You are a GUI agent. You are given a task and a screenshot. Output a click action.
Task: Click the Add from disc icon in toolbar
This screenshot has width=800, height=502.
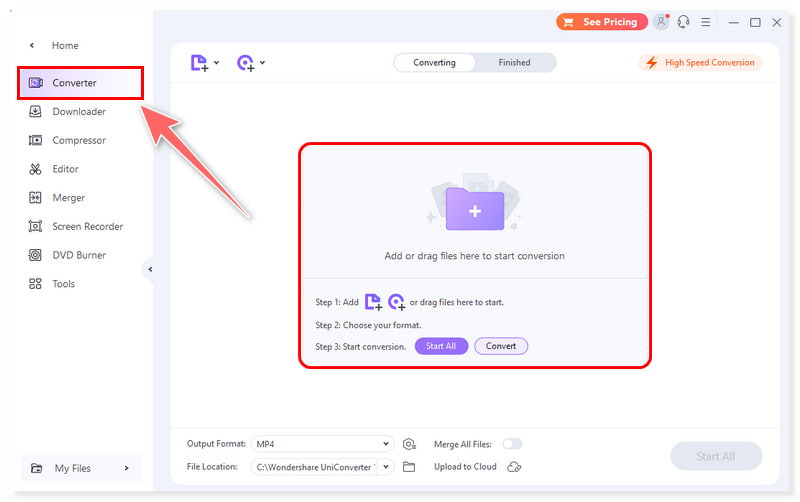(245, 63)
